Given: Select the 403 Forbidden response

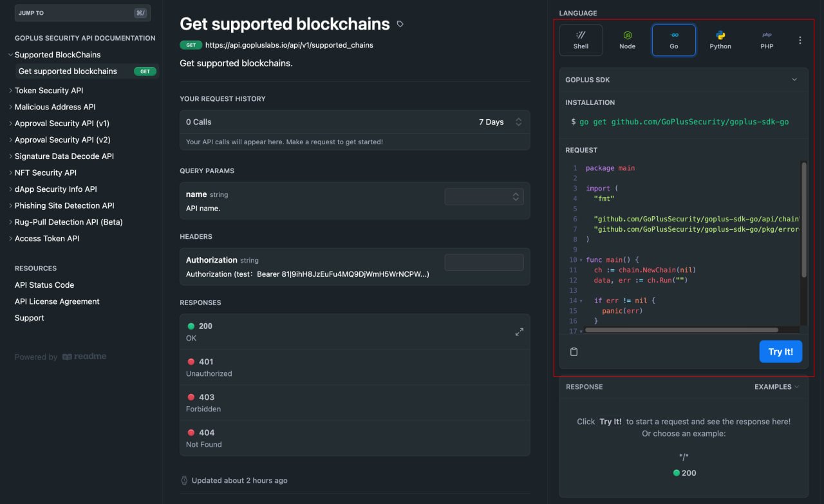Looking at the screenshot, I should click(355, 403).
